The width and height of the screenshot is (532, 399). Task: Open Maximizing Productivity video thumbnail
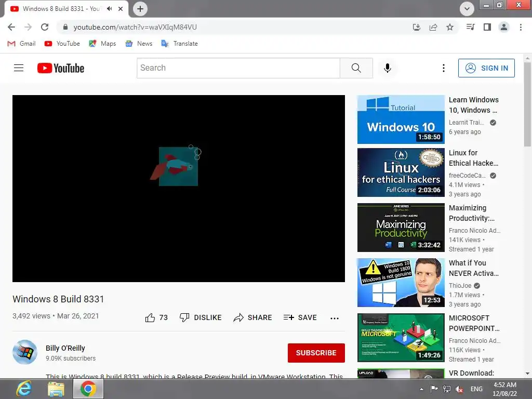(401, 228)
